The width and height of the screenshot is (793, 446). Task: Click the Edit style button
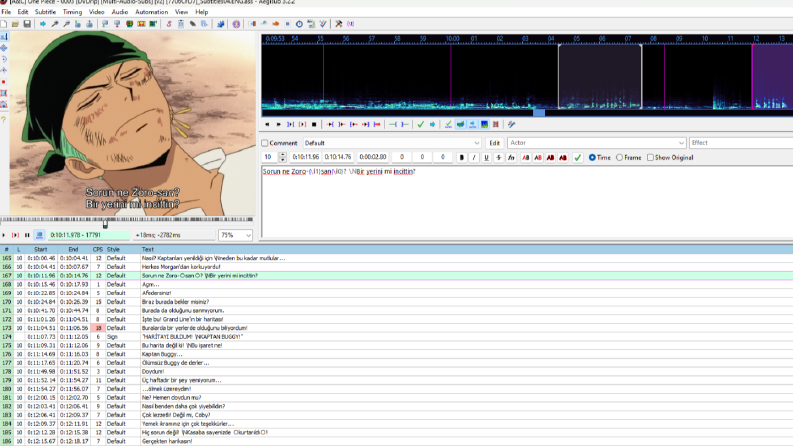point(494,143)
